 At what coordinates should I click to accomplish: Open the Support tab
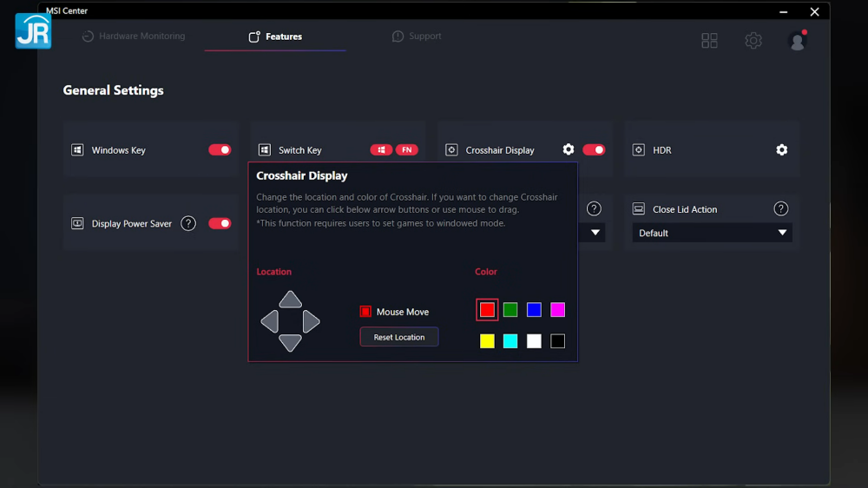point(417,36)
